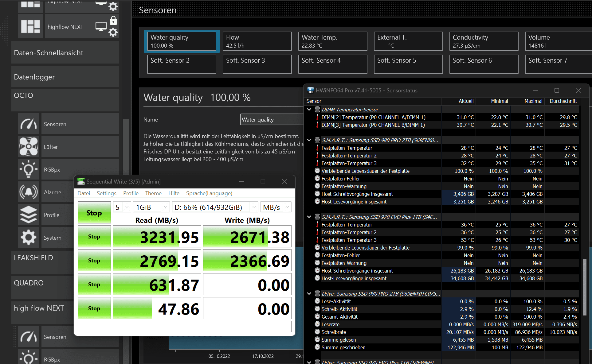
Task: Select the Water quality sensor tile
Action: pos(182,41)
